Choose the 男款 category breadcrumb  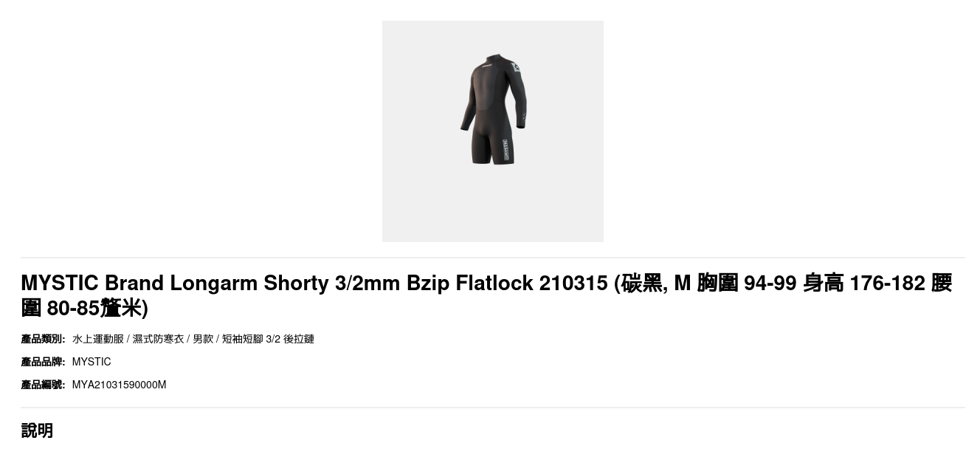click(203, 339)
